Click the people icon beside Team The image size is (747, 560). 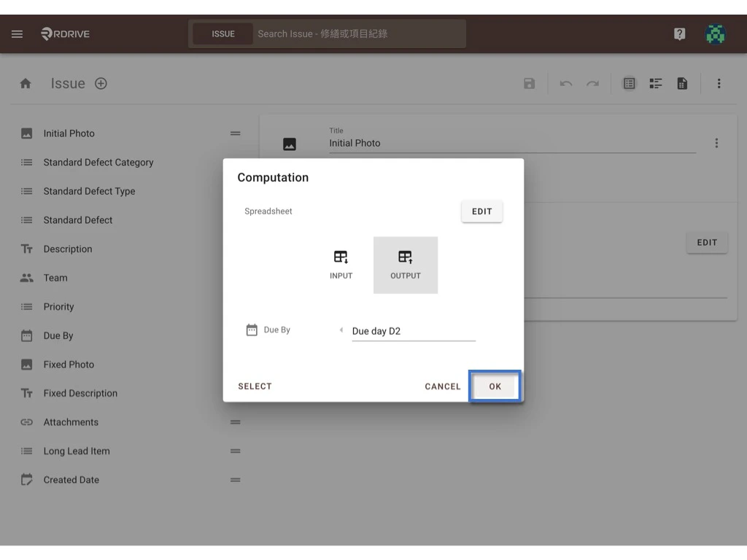coord(27,278)
